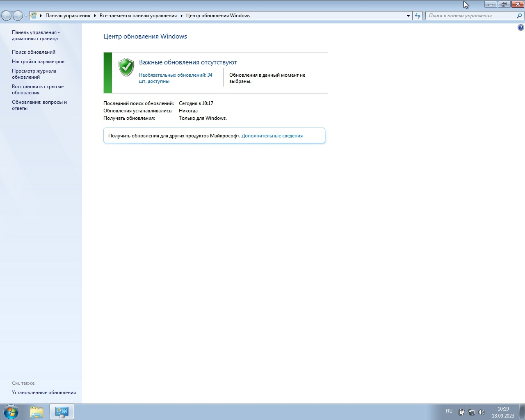The width and height of the screenshot is (525, 420).
Task: Open recent pages dropdown next to navigation arrows
Action: [26, 16]
